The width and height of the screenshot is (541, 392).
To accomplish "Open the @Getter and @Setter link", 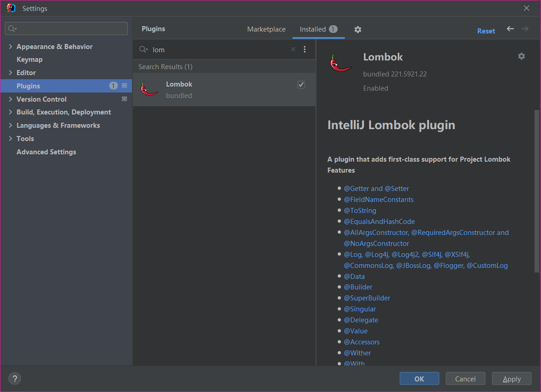I will click(376, 189).
